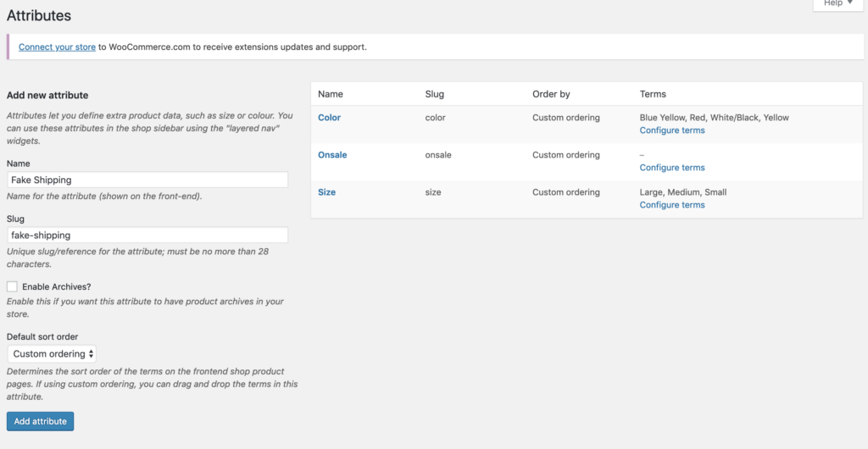Configure terms for the Onsale attribute
The image size is (868, 449).
point(671,168)
